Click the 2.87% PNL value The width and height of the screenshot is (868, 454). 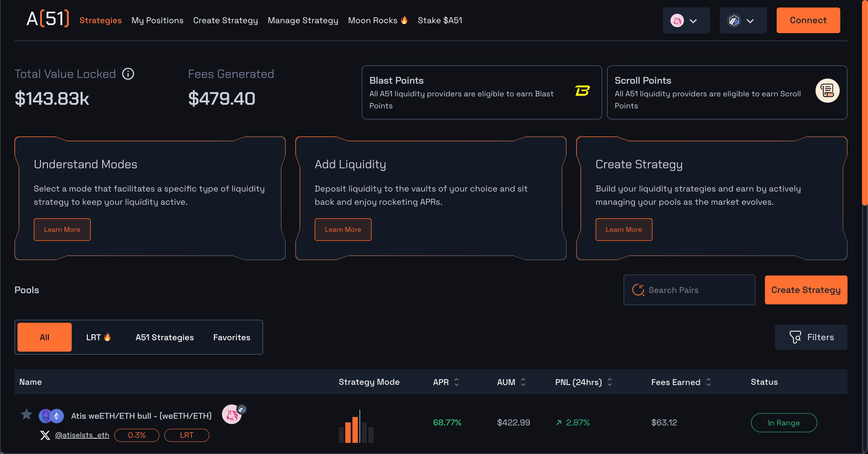[x=577, y=422]
